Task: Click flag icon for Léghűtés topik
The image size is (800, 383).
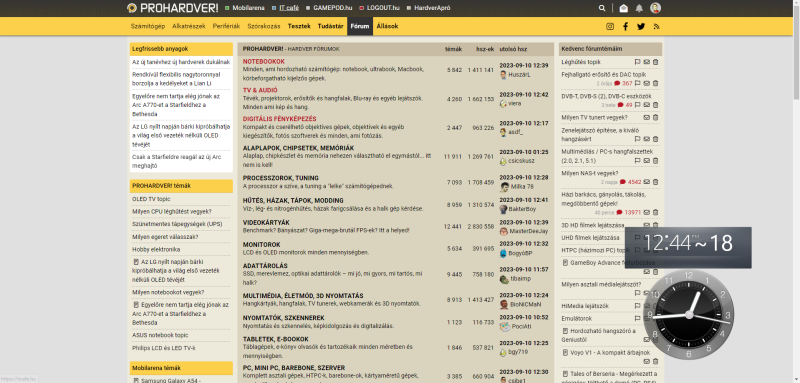Action: coord(638,62)
